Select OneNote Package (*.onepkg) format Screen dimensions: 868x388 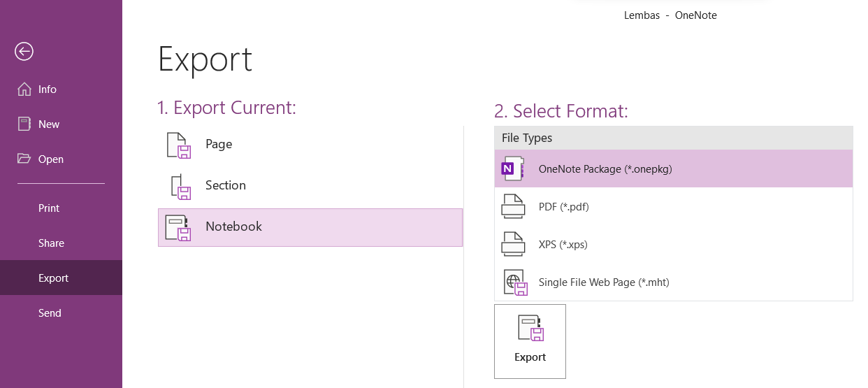click(x=674, y=168)
